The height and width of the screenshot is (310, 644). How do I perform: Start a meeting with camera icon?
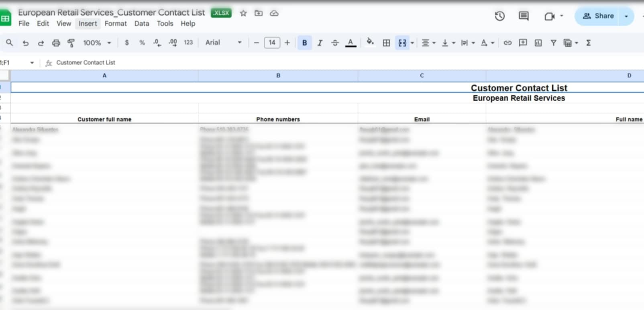pyautogui.click(x=549, y=16)
